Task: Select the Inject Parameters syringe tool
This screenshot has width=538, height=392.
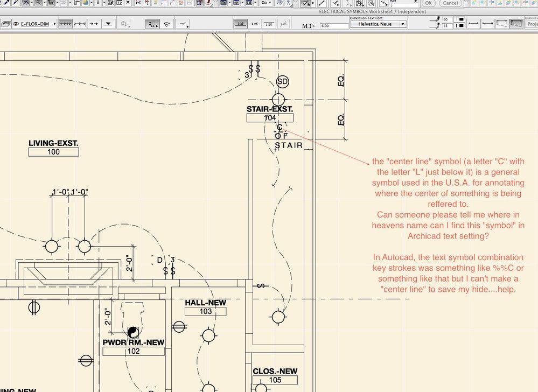Action: click(15, 3)
